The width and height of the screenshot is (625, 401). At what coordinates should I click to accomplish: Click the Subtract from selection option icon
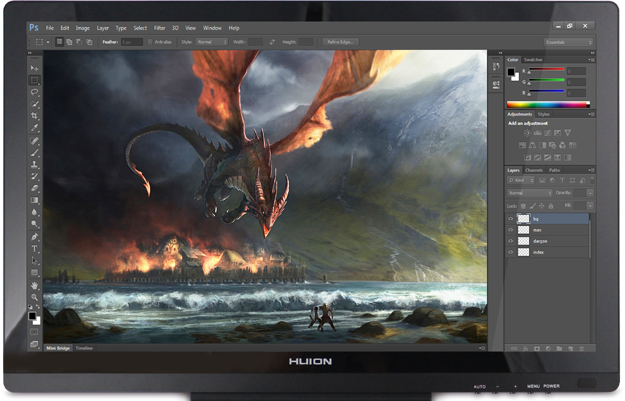[x=79, y=42]
